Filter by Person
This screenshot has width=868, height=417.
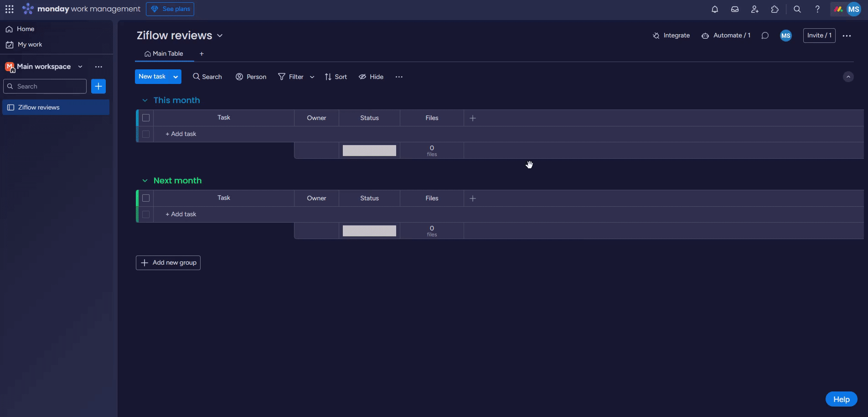click(x=251, y=77)
